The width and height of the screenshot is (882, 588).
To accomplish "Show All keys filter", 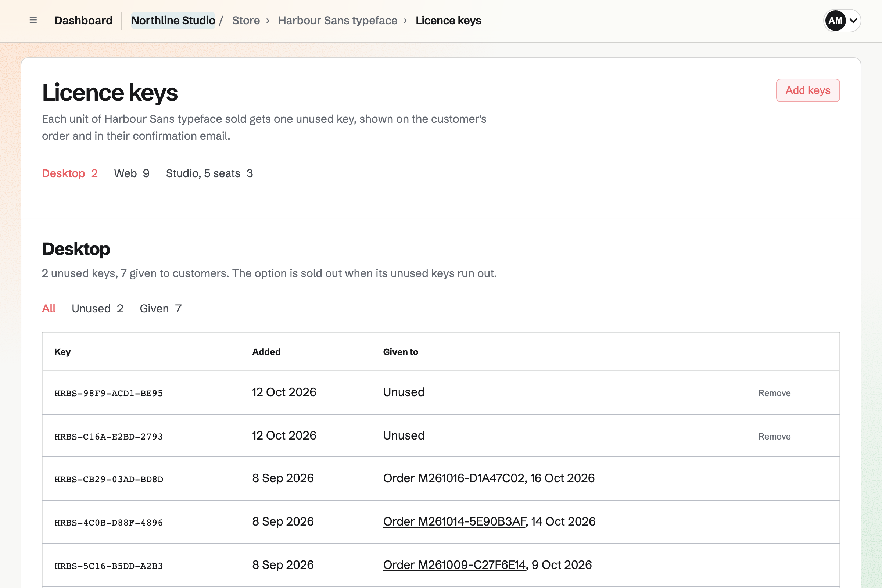I will [x=49, y=308].
